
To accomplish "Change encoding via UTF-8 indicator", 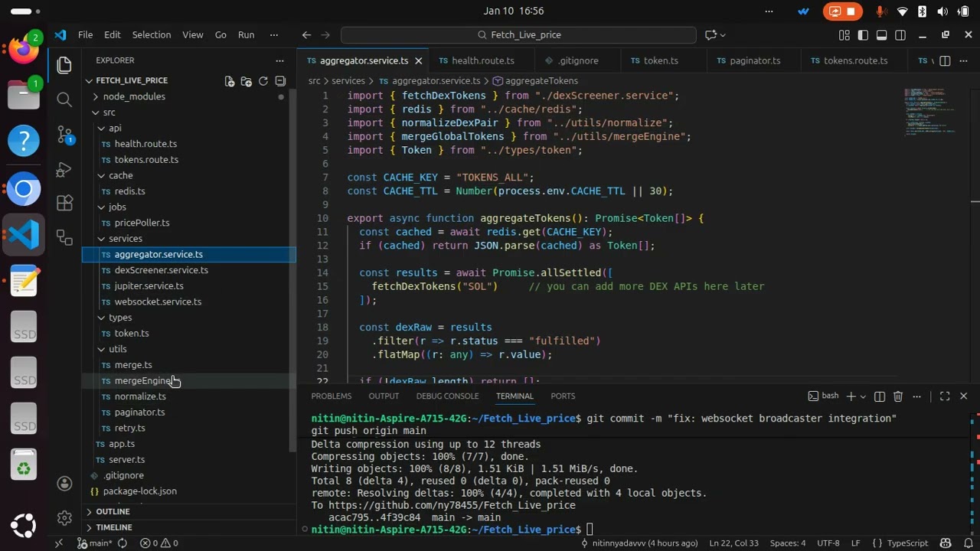I will (x=828, y=543).
